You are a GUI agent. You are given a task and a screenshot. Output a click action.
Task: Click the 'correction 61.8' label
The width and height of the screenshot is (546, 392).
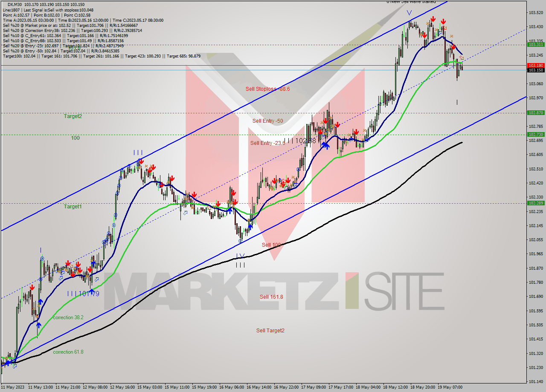(x=68, y=352)
